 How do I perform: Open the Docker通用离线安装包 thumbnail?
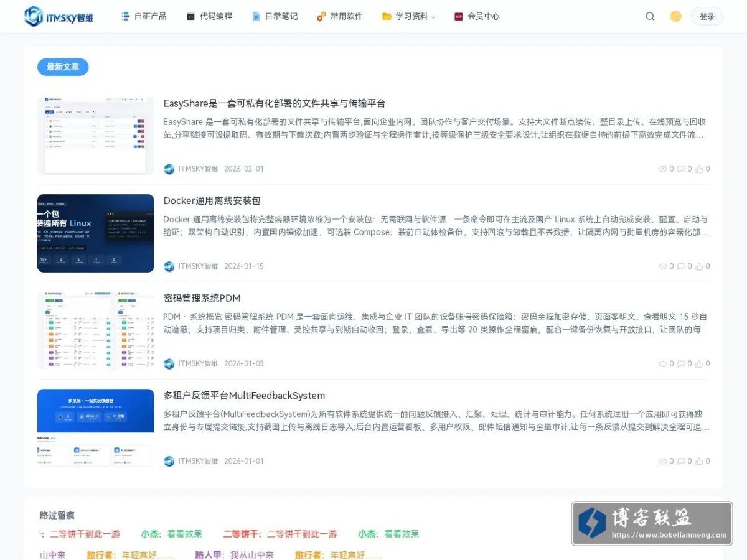click(x=96, y=233)
